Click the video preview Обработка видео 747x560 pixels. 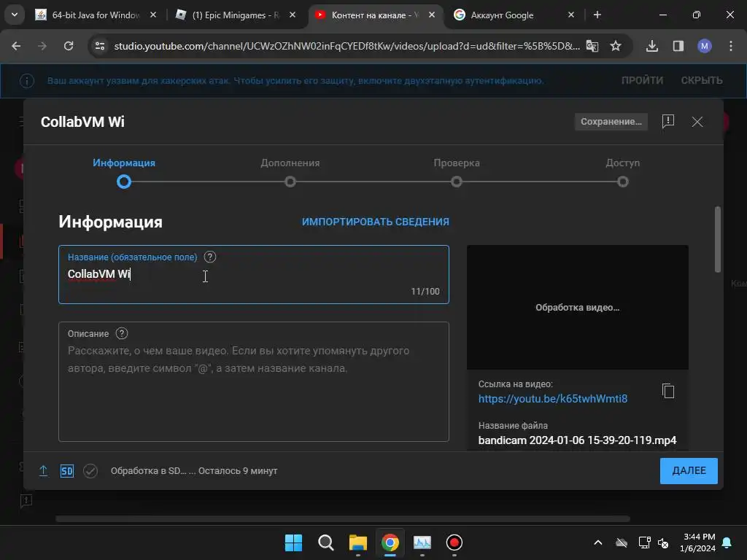(578, 308)
